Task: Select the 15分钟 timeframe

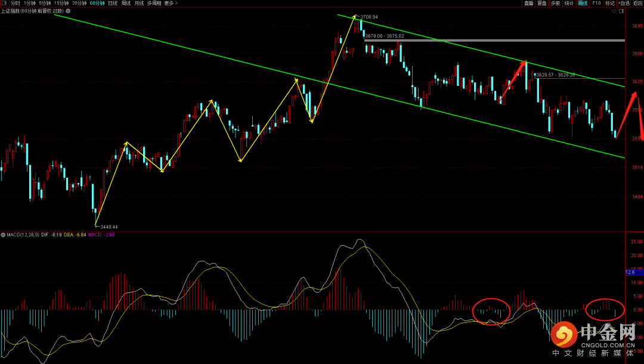Action: (x=61, y=3)
